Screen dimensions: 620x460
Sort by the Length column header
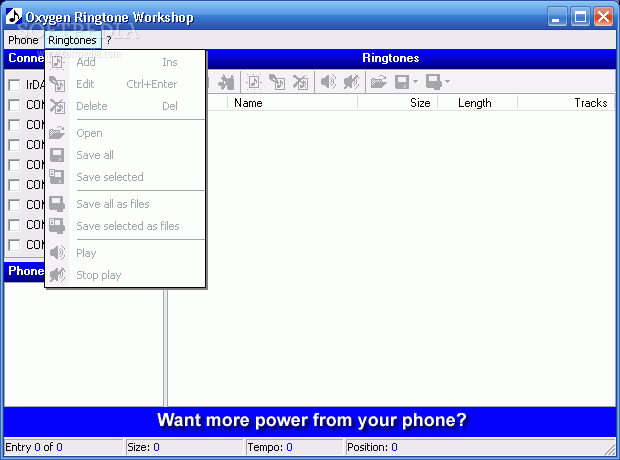pyautogui.click(x=477, y=103)
